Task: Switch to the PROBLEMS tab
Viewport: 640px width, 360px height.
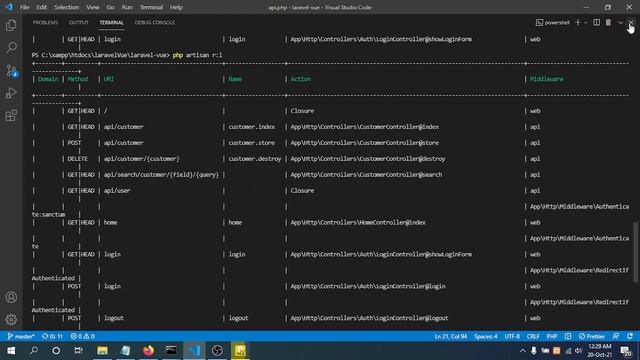Action: 45,22
